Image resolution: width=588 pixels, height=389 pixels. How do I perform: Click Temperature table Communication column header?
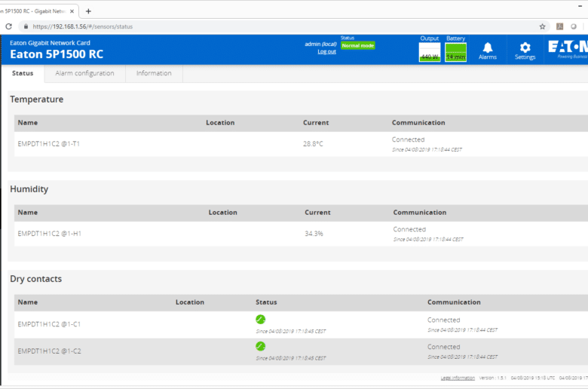click(418, 123)
